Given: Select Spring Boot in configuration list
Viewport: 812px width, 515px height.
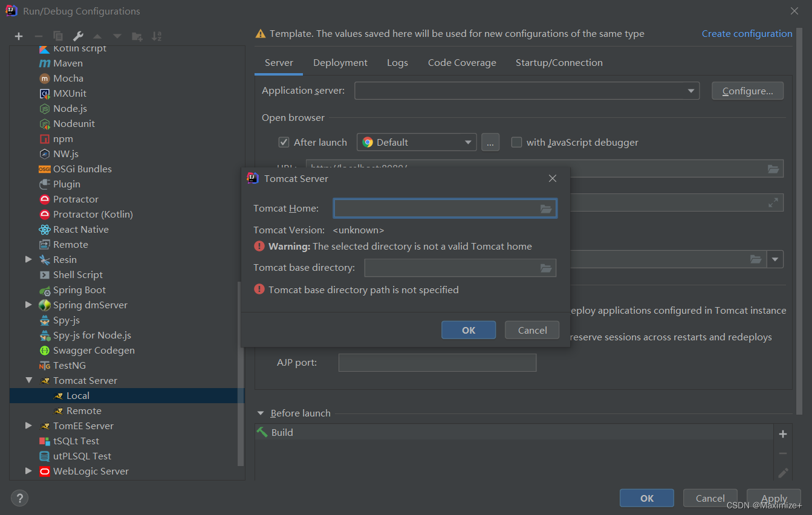Looking at the screenshot, I should coord(79,290).
